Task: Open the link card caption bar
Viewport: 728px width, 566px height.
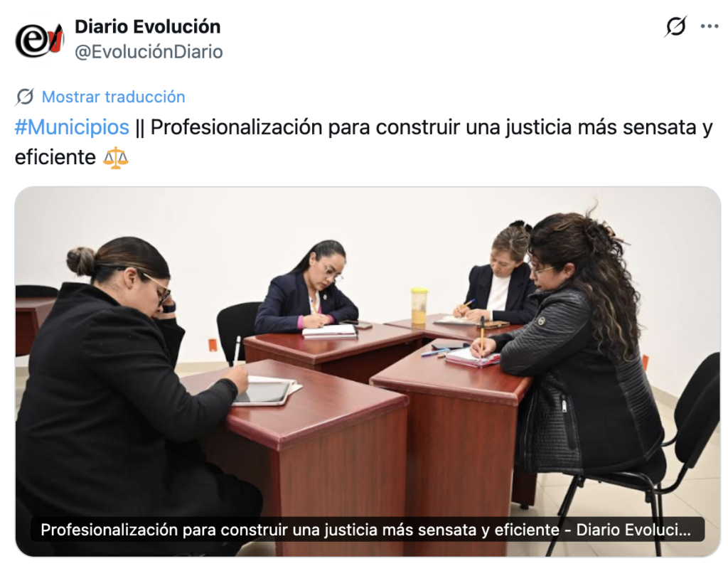Action: tap(368, 529)
